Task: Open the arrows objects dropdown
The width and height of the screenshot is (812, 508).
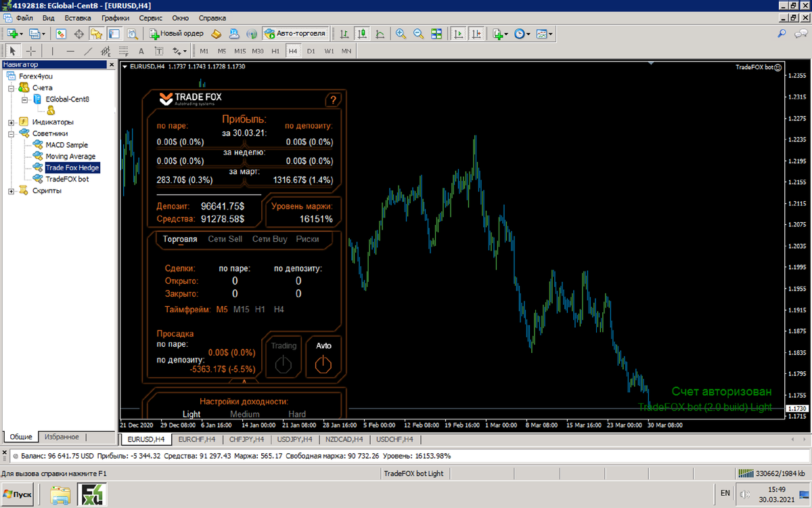Action: [x=179, y=51]
